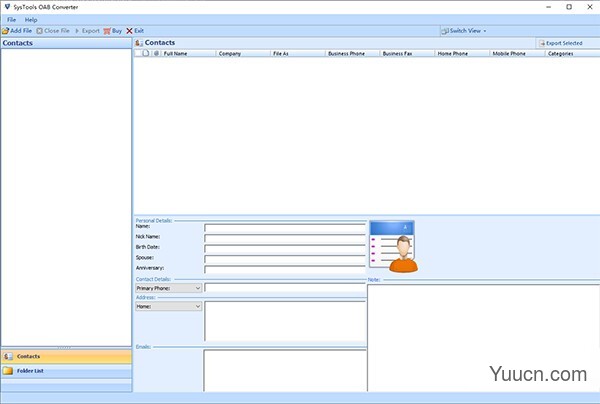Close the OAB Converter window
The height and width of the screenshot is (404, 600).
click(x=590, y=7)
